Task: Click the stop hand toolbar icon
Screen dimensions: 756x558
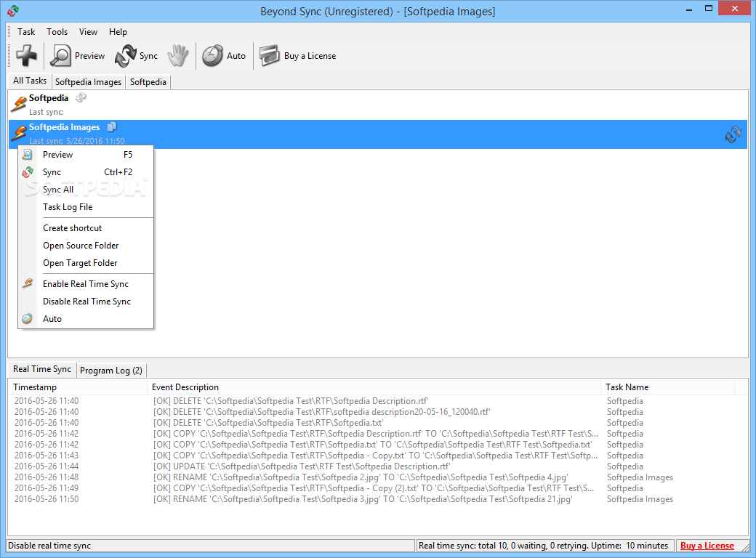Action: pyautogui.click(x=178, y=55)
